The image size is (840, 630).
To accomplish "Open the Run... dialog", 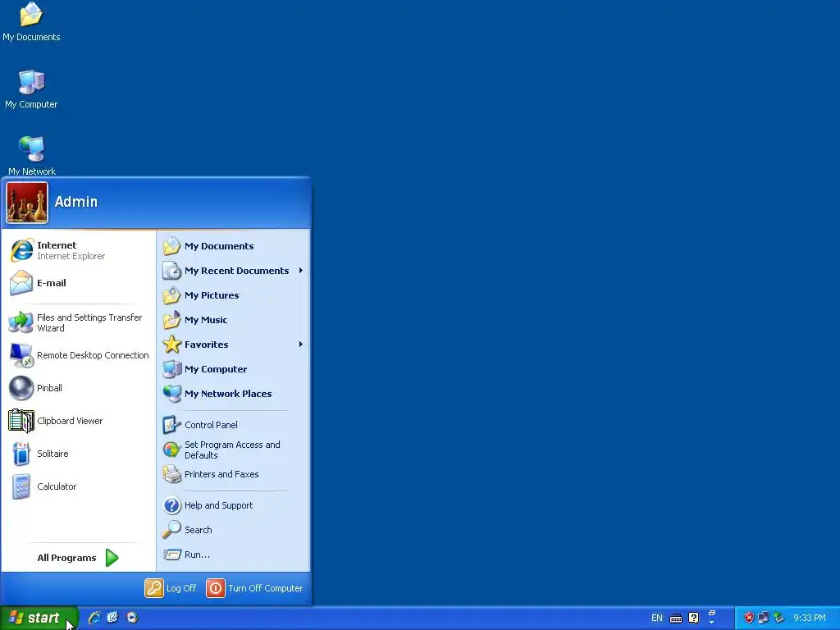I will click(234, 555).
